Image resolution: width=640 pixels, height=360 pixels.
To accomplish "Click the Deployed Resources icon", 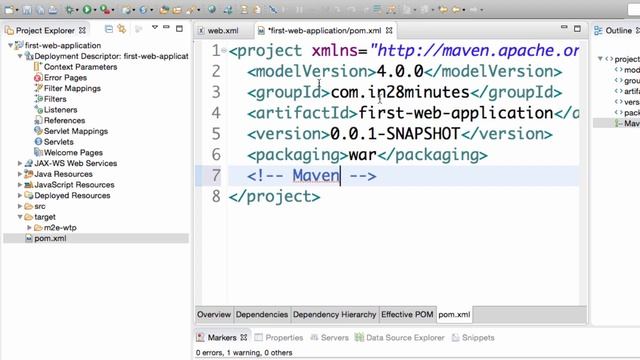I will pyautogui.click(x=29, y=196).
